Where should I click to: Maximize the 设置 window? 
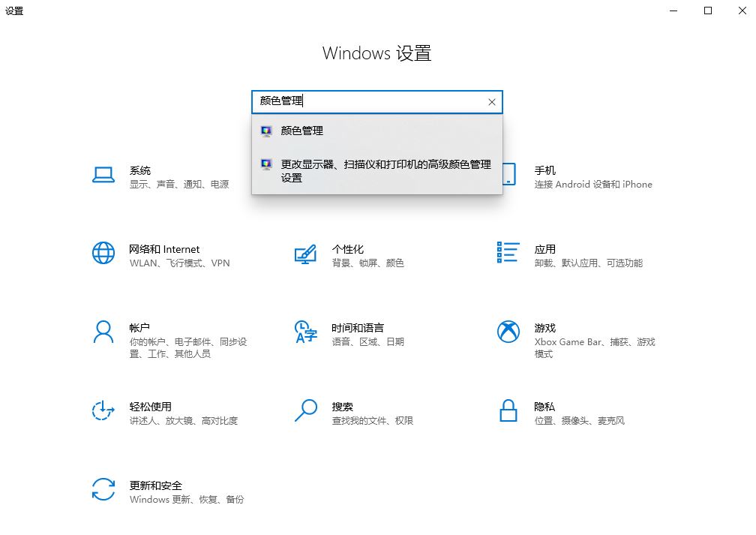coord(708,11)
